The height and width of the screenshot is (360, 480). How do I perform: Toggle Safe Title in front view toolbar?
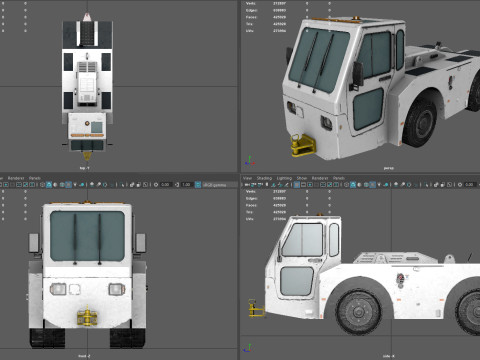pos(32,184)
